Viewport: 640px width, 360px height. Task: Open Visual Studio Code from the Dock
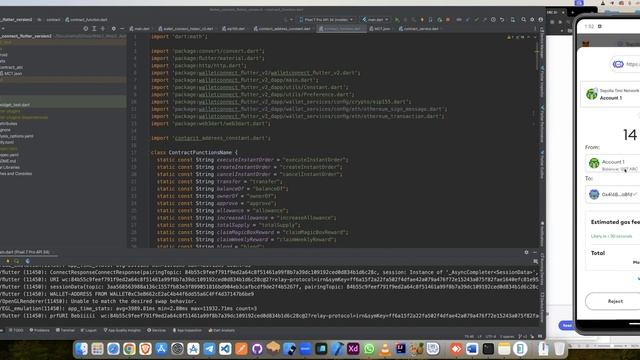click(x=225, y=349)
